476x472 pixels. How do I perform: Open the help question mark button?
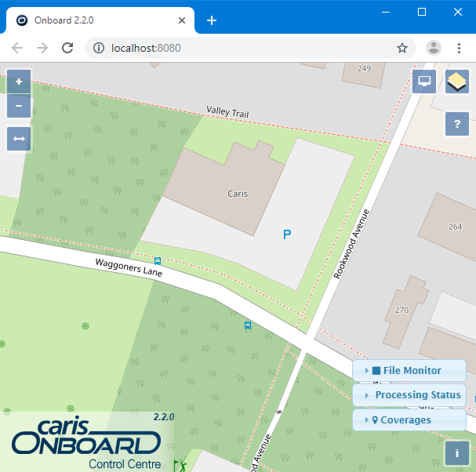coord(456,123)
